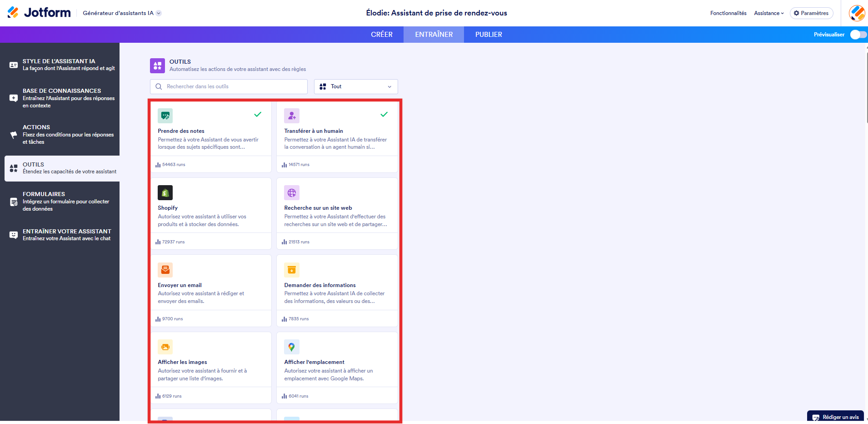Click the search magnifier icon
The width and height of the screenshot is (868, 424).
159,86
